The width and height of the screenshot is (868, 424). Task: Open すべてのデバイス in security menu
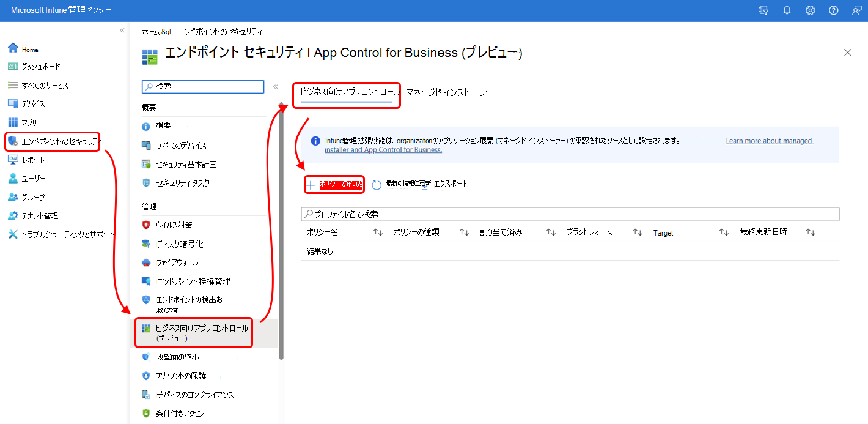click(x=181, y=146)
